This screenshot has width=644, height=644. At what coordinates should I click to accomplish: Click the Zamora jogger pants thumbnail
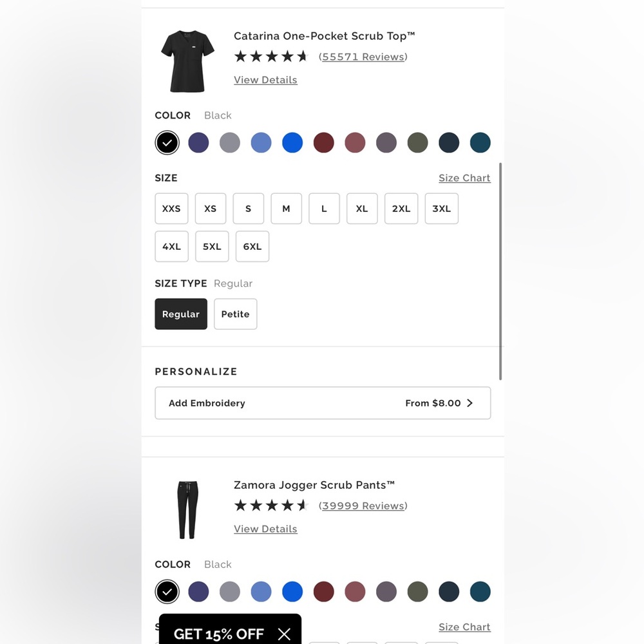tap(187, 509)
